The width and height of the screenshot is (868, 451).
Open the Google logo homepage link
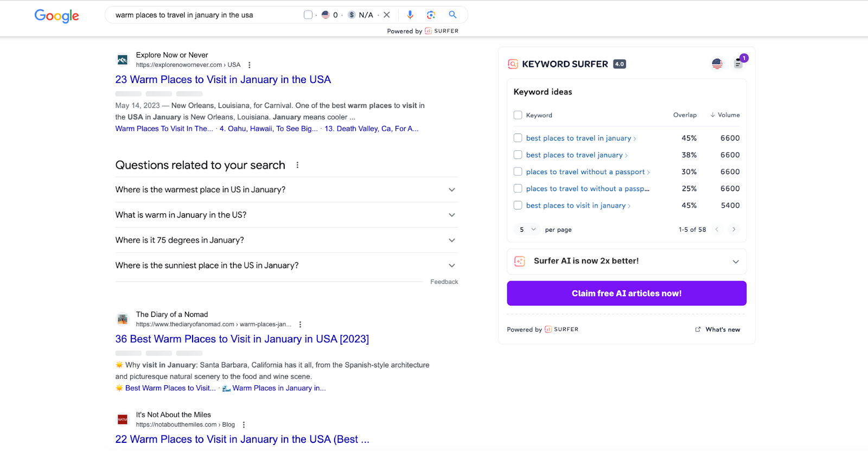56,16
